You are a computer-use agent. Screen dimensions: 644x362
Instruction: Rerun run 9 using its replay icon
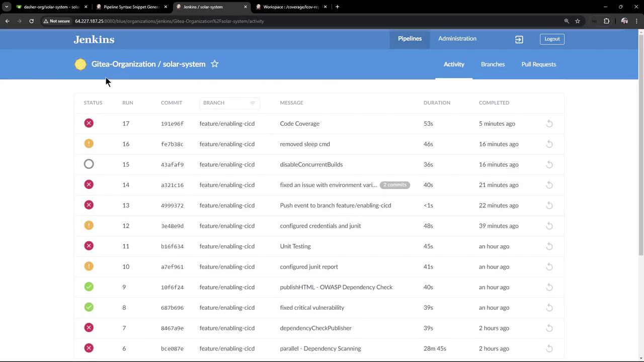549,287
